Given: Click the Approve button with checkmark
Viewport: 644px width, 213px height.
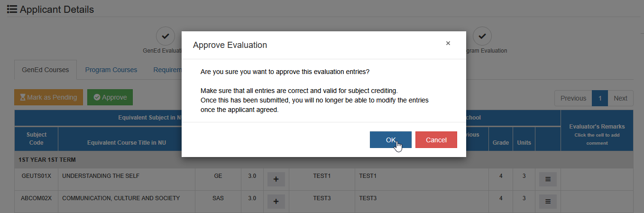Looking at the screenshot, I should pos(110,97).
